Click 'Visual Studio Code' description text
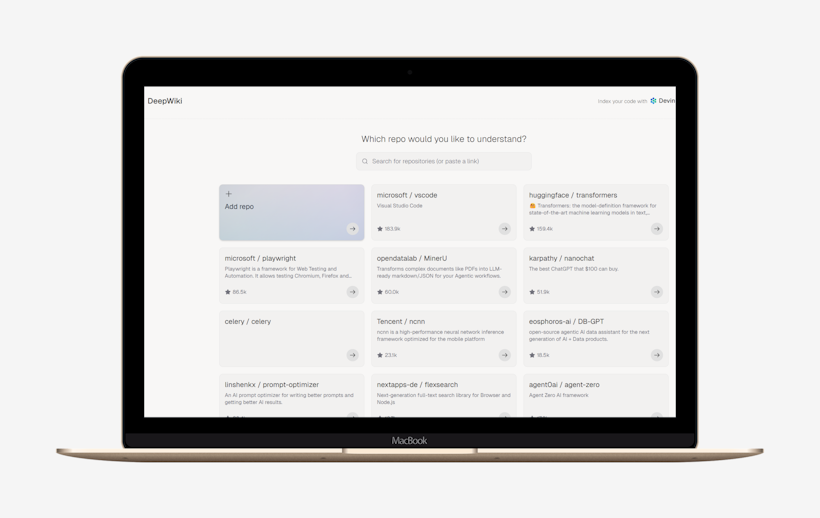The height and width of the screenshot is (518, 820). click(400, 206)
